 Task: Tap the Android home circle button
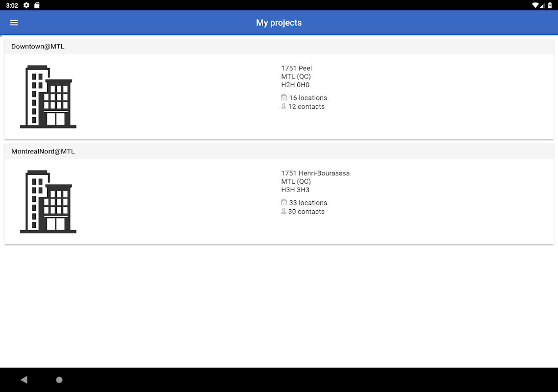pos(59,380)
